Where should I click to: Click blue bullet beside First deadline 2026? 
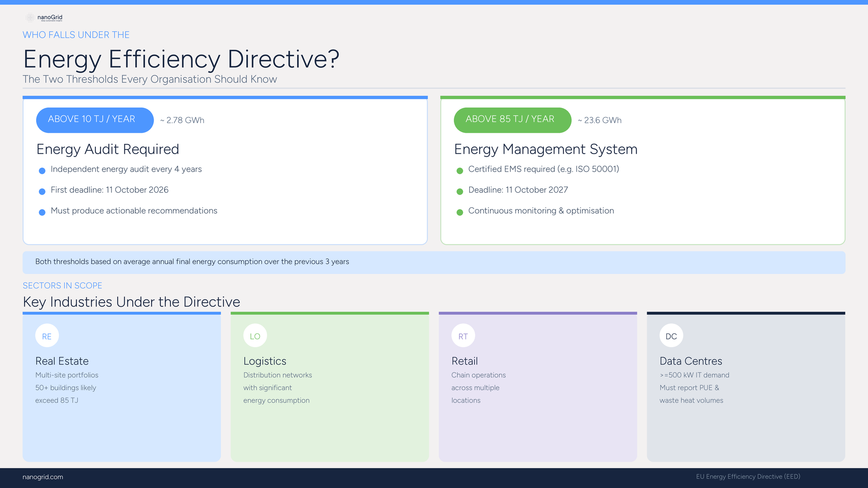(x=42, y=192)
